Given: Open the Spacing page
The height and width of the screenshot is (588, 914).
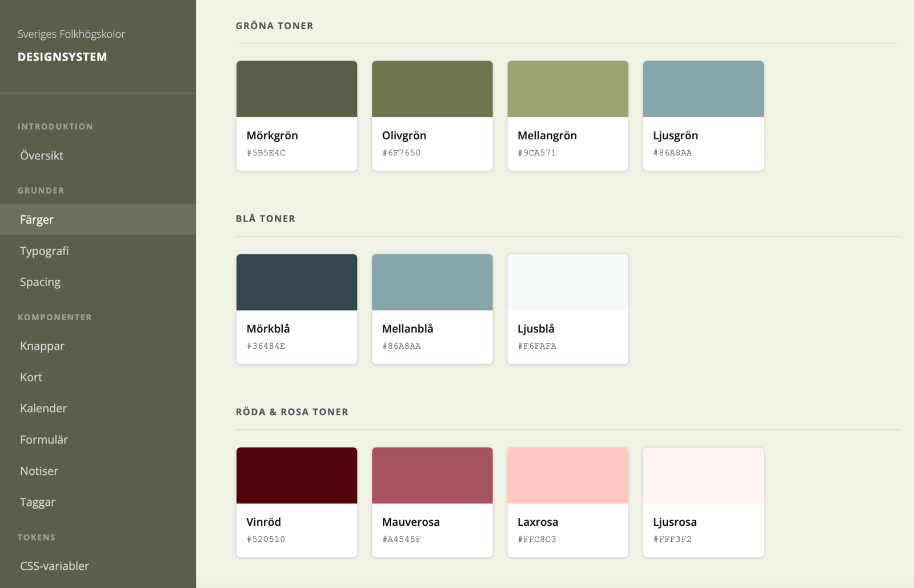Looking at the screenshot, I should 98,282.
